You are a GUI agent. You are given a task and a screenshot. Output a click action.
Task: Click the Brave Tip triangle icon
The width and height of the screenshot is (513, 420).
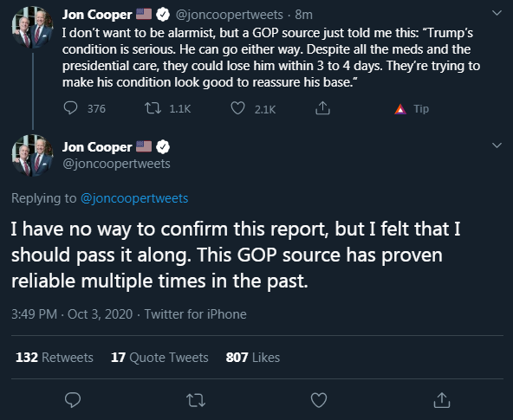400,109
